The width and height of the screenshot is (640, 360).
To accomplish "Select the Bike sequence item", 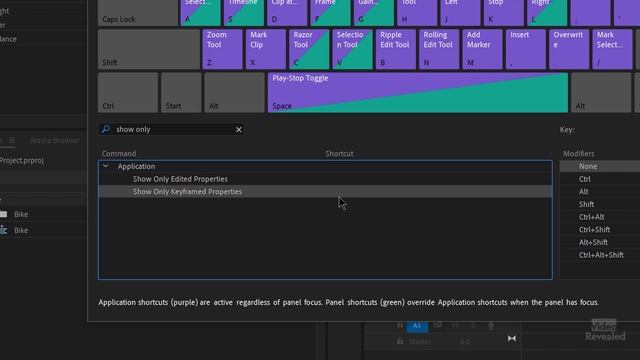I will pyautogui.click(x=21, y=230).
